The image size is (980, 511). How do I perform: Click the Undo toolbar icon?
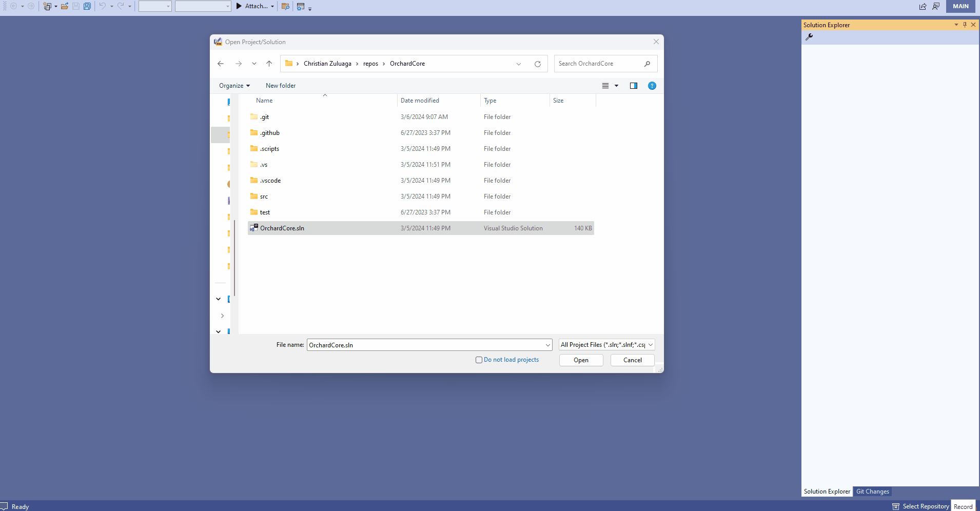pyautogui.click(x=102, y=6)
